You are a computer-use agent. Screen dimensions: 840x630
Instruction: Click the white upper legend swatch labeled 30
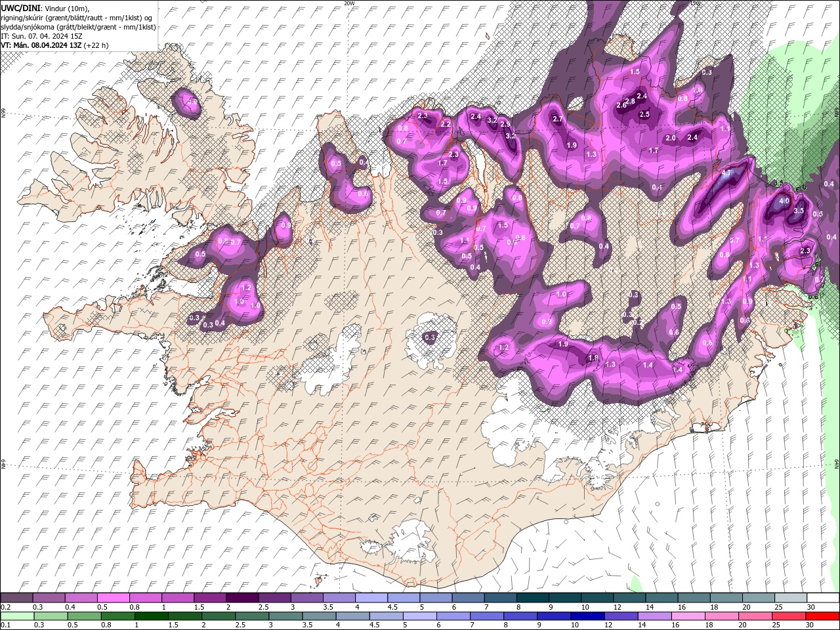823,598
